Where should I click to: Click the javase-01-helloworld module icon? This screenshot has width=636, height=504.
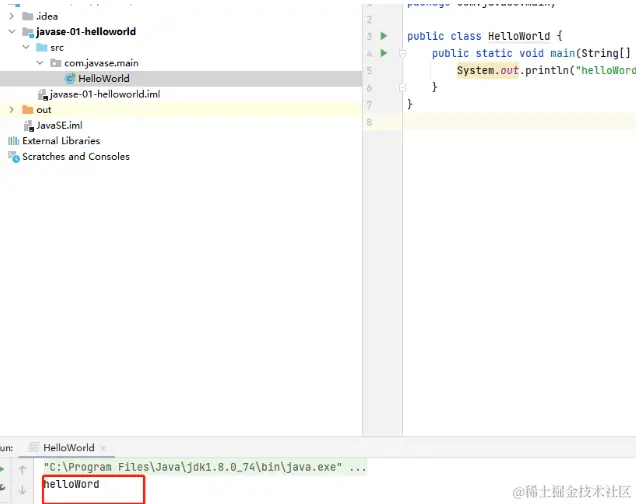[28, 32]
